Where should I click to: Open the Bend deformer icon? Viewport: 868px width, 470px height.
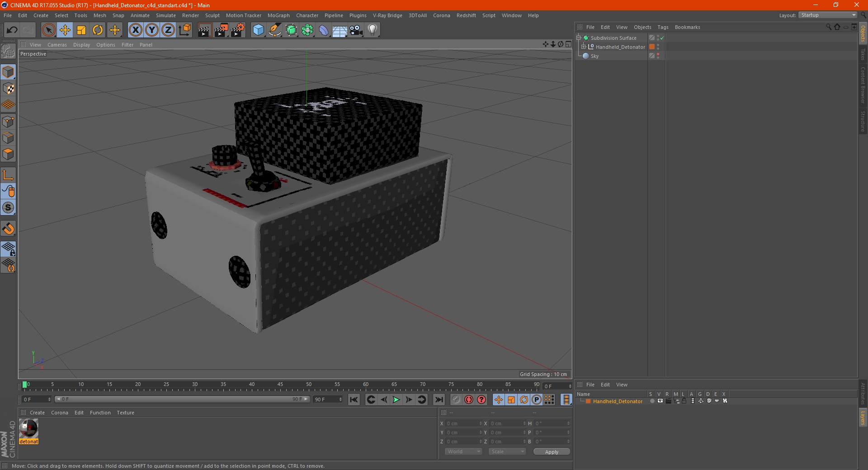point(324,30)
